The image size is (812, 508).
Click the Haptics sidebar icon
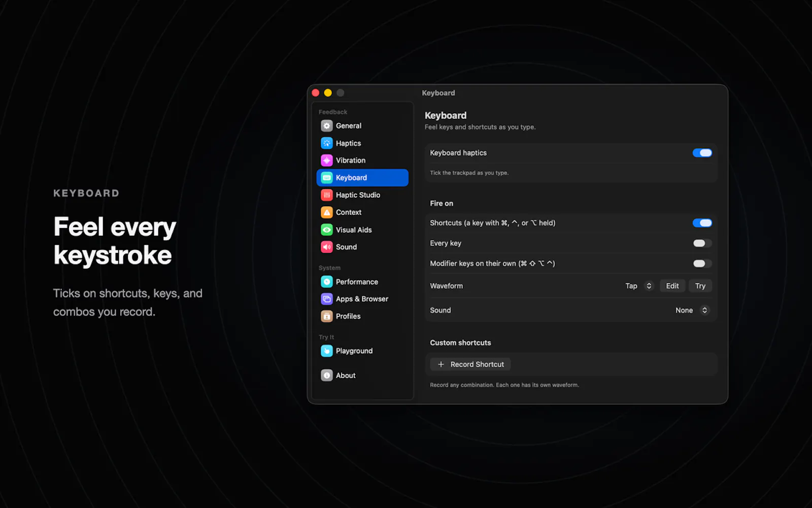[327, 143]
